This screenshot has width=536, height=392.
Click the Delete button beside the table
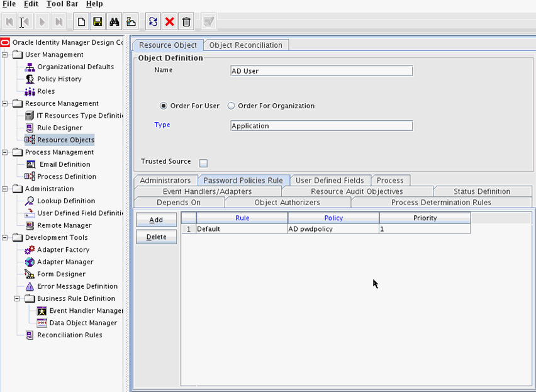pyautogui.click(x=156, y=237)
